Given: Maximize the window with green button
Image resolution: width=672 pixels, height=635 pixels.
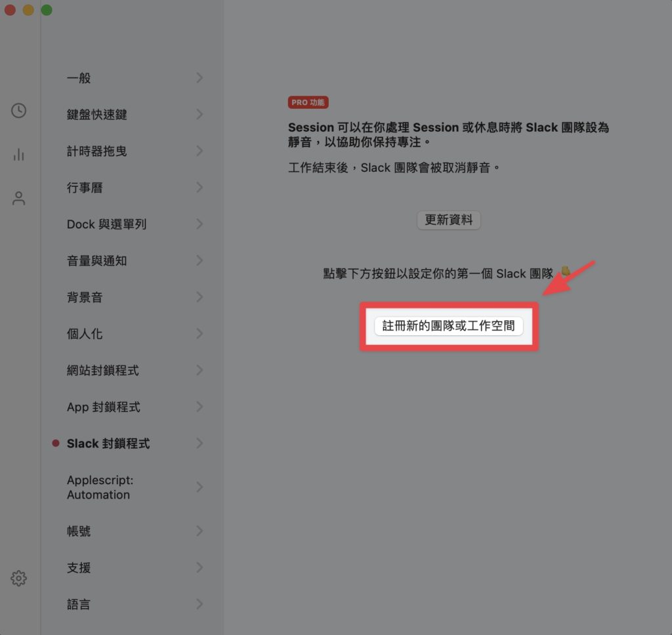Looking at the screenshot, I should [47, 10].
